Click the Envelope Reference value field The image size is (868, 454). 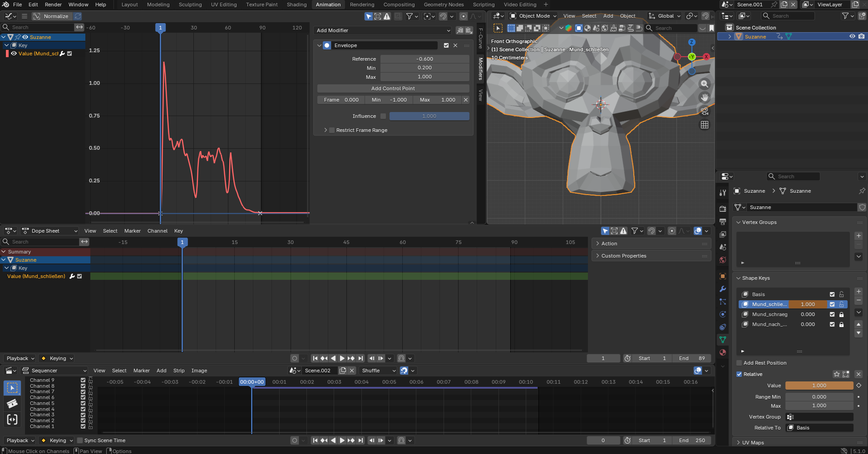[425, 59]
